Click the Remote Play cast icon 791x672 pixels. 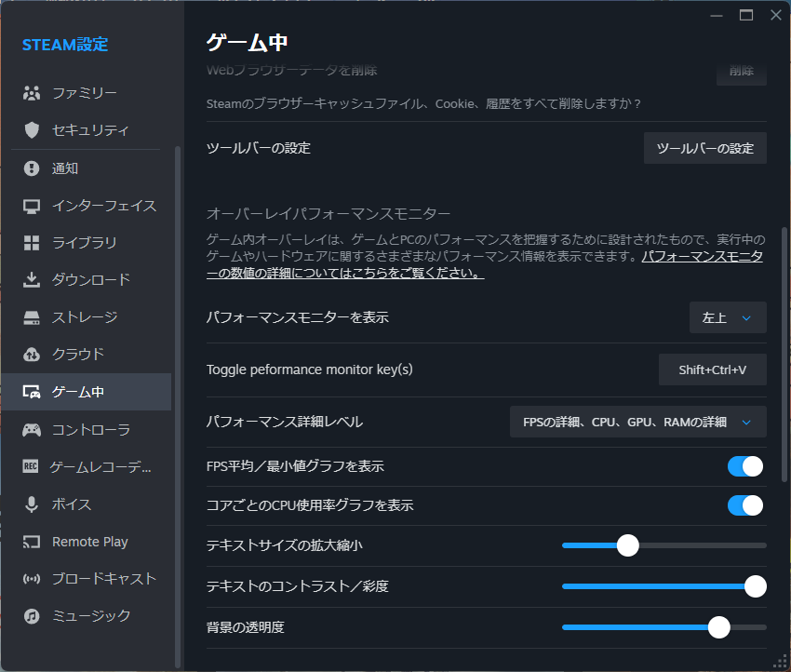tap(32, 542)
